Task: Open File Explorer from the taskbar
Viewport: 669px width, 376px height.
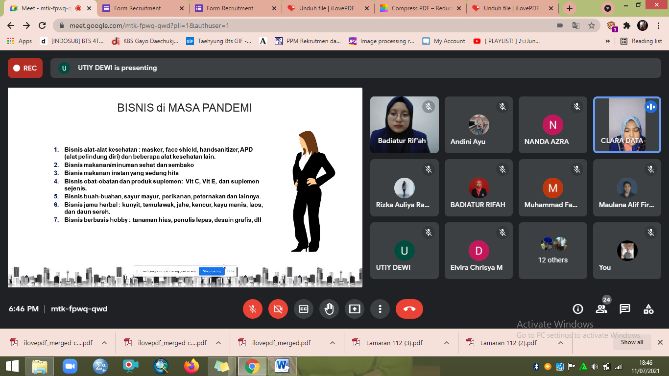Action: pos(40,366)
